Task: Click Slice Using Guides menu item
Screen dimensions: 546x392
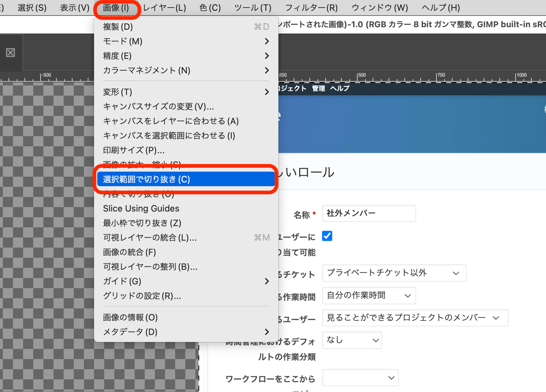Action: click(x=141, y=208)
